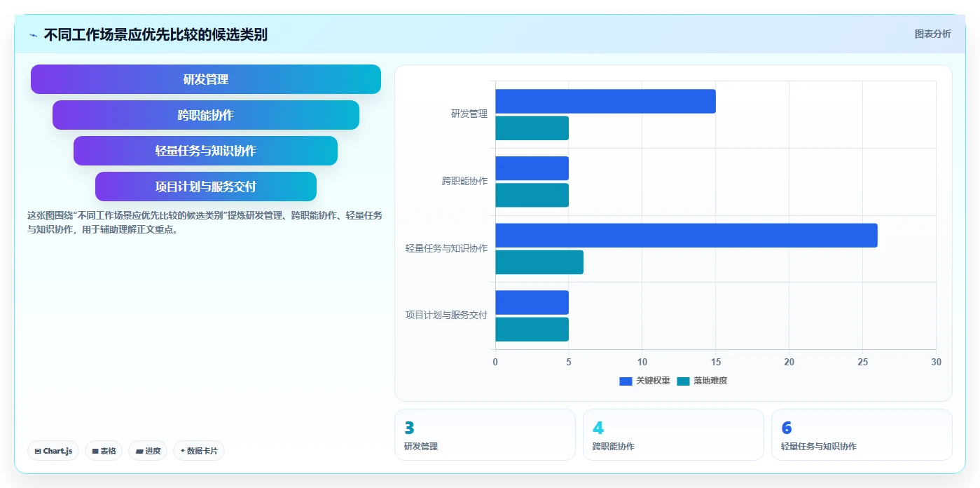
Task: Select the 研发管理 funnel stage
Action: point(206,79)
